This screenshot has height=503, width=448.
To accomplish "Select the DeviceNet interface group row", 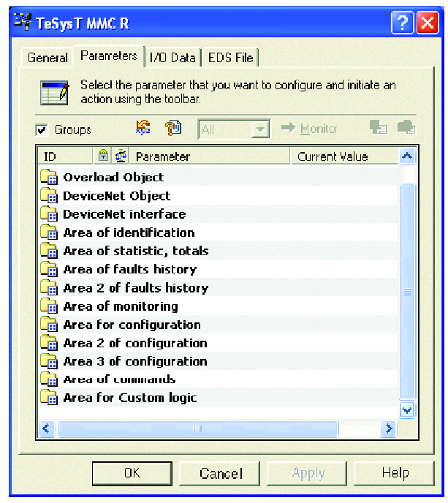I will tap(218, 213).
